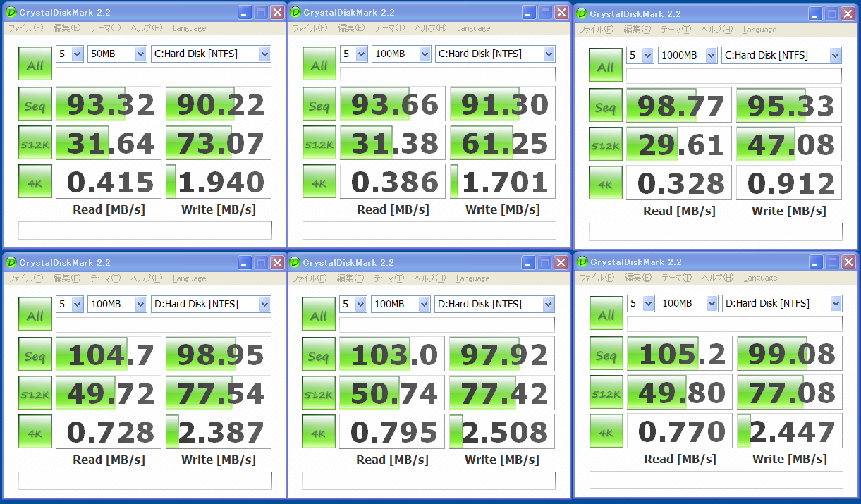Image resolution: width=861 pixels, height=504 pixels.
Task: Open D:Hard Disk dropdown in window with 104.7 Seq
Action: pyautogui.click(x=211, y=304)
